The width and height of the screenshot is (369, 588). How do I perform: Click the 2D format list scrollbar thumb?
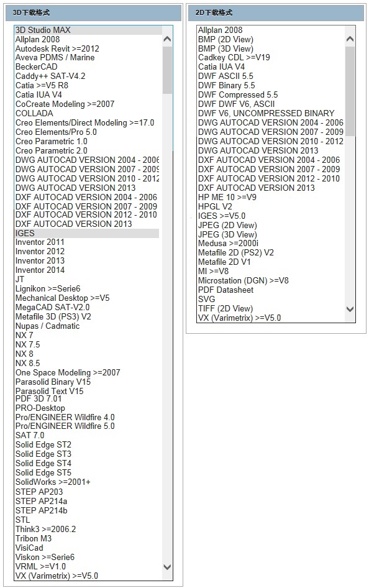[x=350, y=91]
